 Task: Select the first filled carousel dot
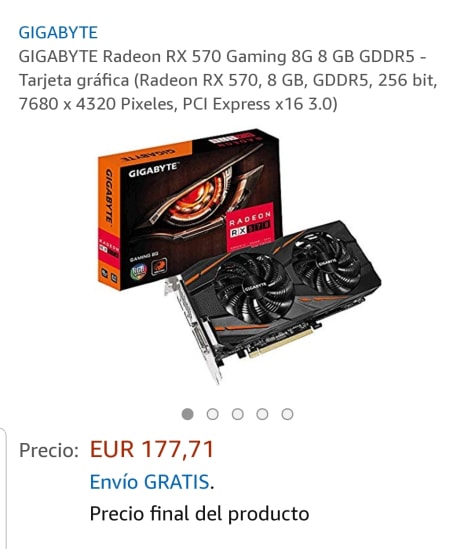[188, 414]
